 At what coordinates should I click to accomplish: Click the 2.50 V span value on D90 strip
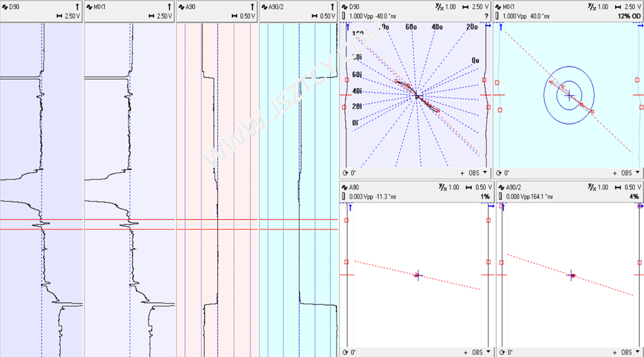pos(73,16)
